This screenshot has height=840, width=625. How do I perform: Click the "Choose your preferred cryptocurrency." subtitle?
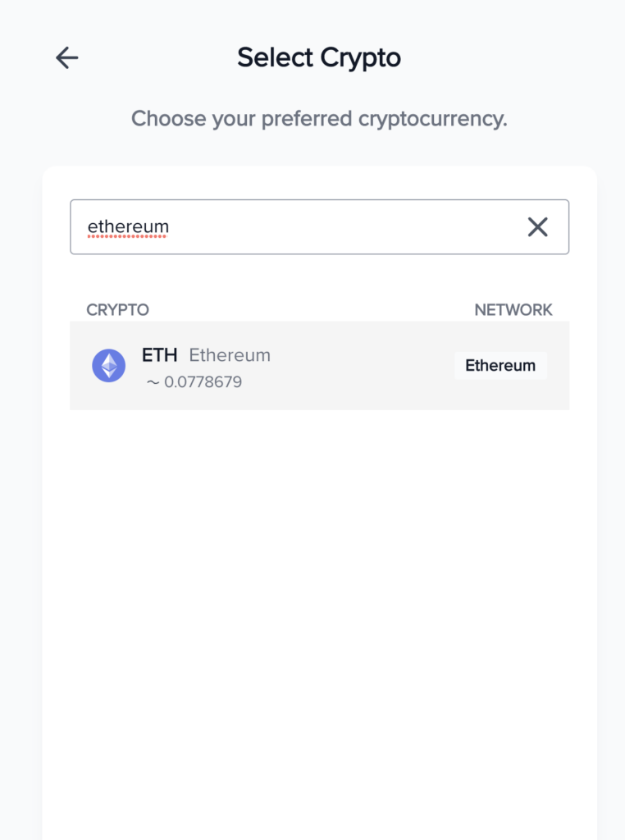pos(319,119)
